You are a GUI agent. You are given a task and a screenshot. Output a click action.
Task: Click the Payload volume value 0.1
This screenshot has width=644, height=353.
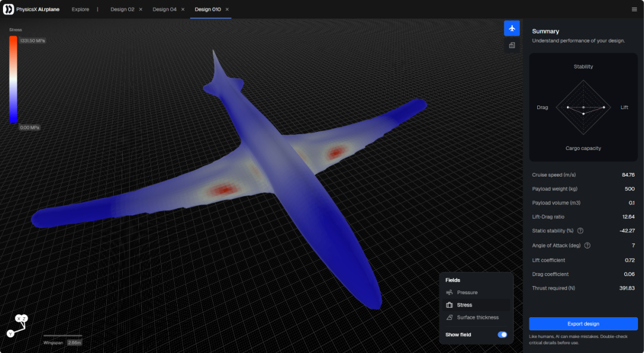pos(631,203)
